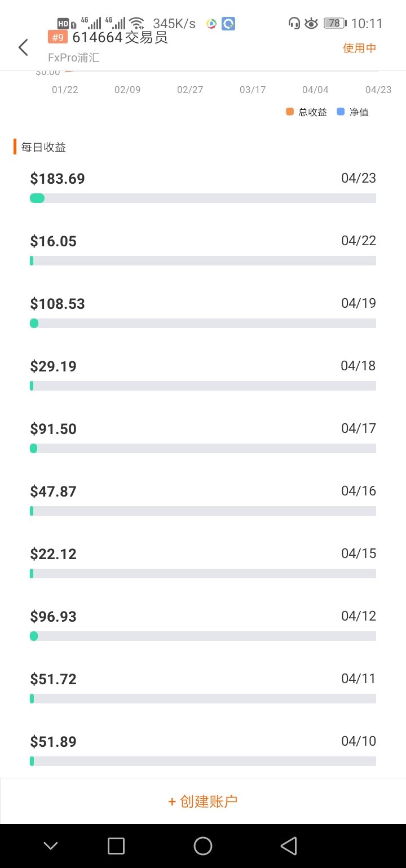
Task: Toggle 净值 blue legend series
Action: (352, 112)
